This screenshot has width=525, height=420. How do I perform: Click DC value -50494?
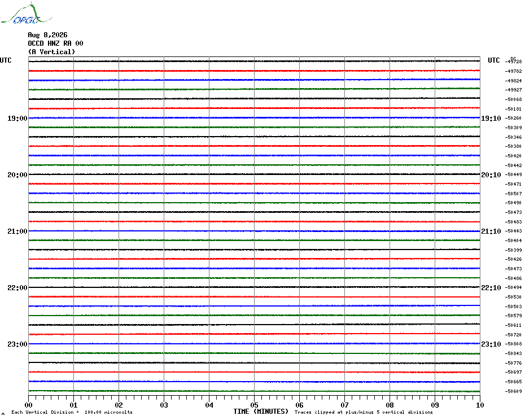(513, 288)
